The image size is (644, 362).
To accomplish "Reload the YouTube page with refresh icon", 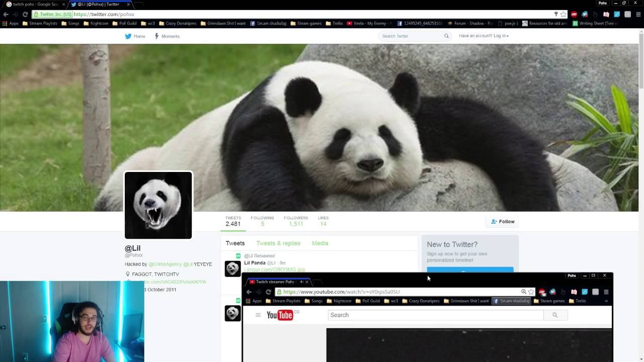I will pos(268,292).
